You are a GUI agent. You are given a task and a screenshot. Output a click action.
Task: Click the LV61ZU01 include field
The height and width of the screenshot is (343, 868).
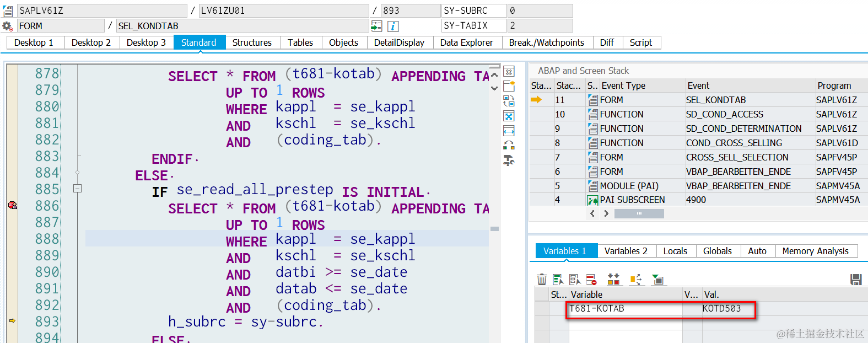click(x=283, y=10)
